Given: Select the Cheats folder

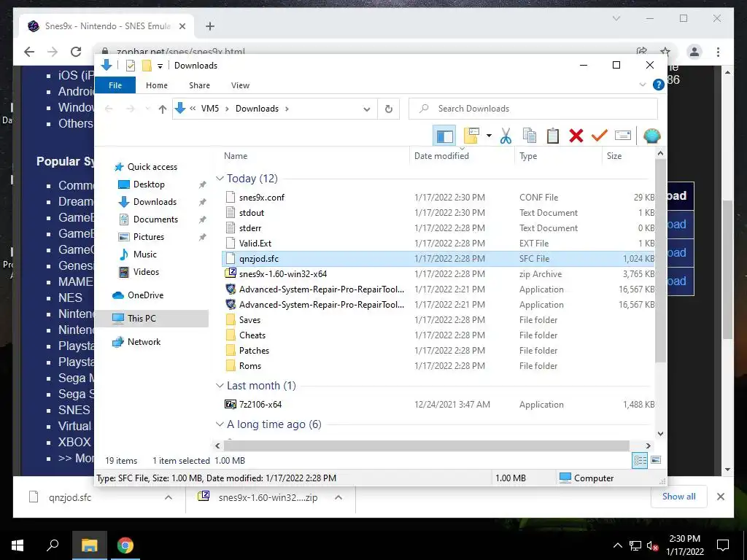Looking at the screenshot, I should [438, 335].
